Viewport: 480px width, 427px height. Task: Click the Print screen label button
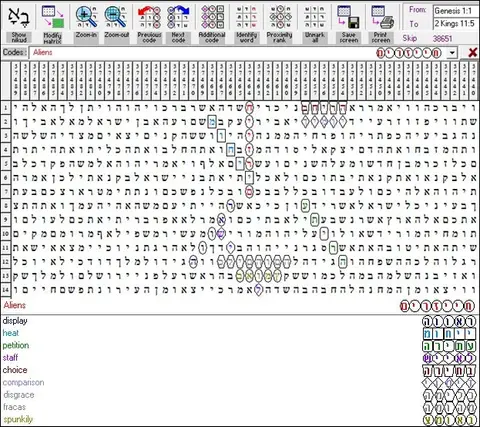(381, 38)
